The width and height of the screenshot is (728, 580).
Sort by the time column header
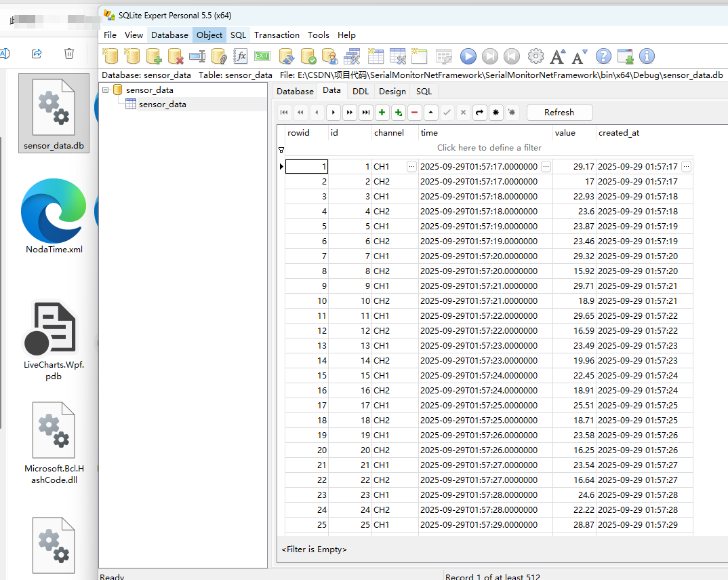pos(485,132)
